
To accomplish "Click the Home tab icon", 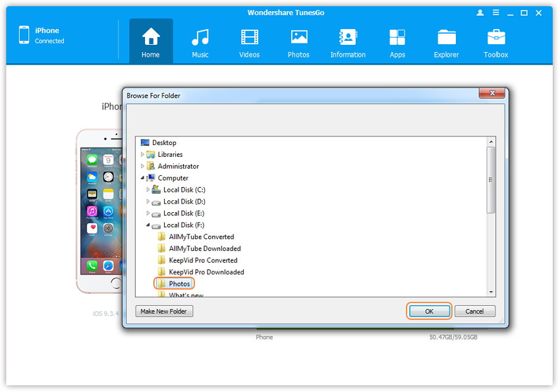I will click(x=151, y=38).
